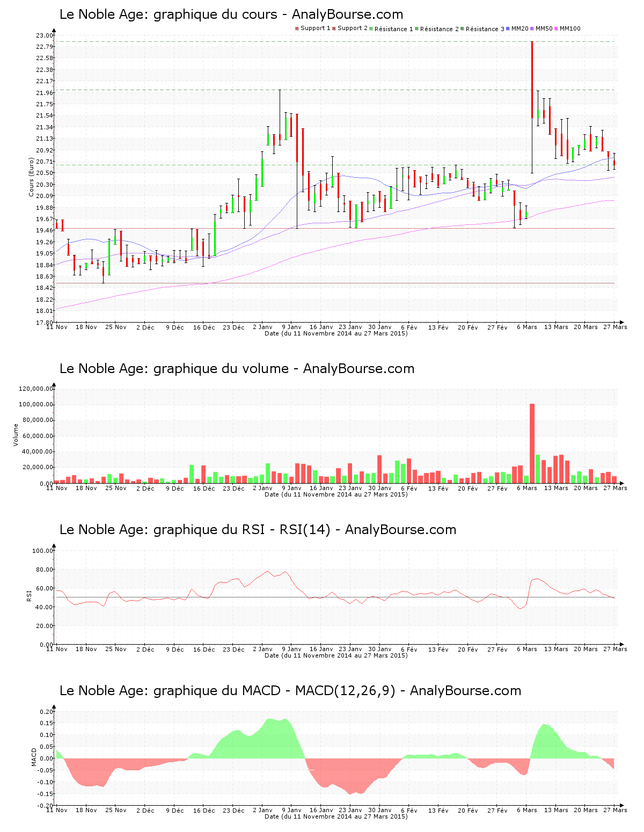Select the Résistance 1 legend label
644x832 pixels.
point(394,29)
